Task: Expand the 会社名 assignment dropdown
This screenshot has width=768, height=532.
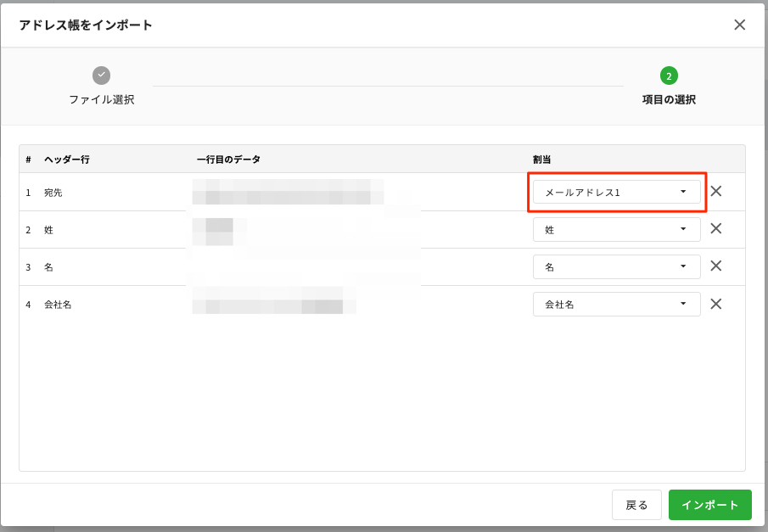Action: pyautogui.click(x=616, y=305)
